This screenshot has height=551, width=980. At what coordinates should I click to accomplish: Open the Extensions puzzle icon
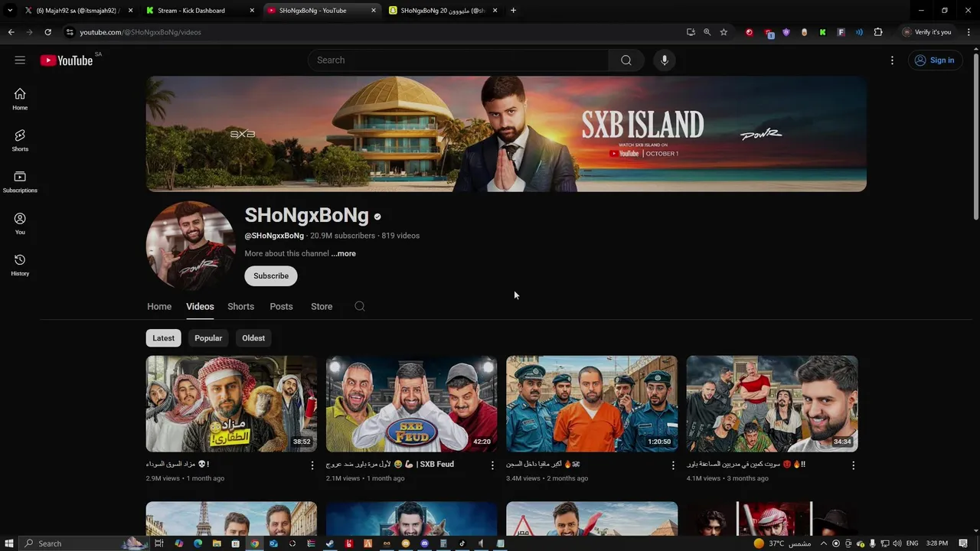click(x=878, y=32)
